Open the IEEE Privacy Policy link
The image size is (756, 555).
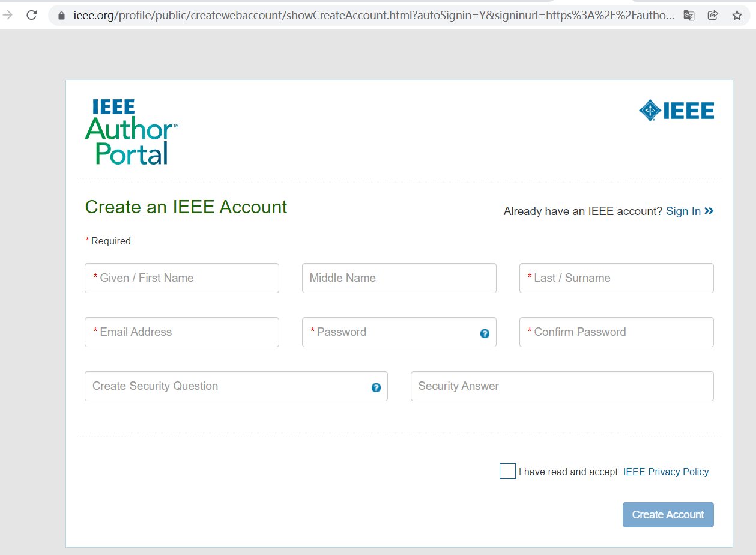(x=665, y=472)
